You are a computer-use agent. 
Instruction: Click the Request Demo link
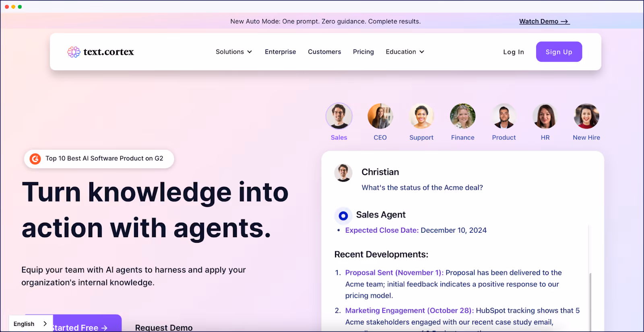point(164,327)
